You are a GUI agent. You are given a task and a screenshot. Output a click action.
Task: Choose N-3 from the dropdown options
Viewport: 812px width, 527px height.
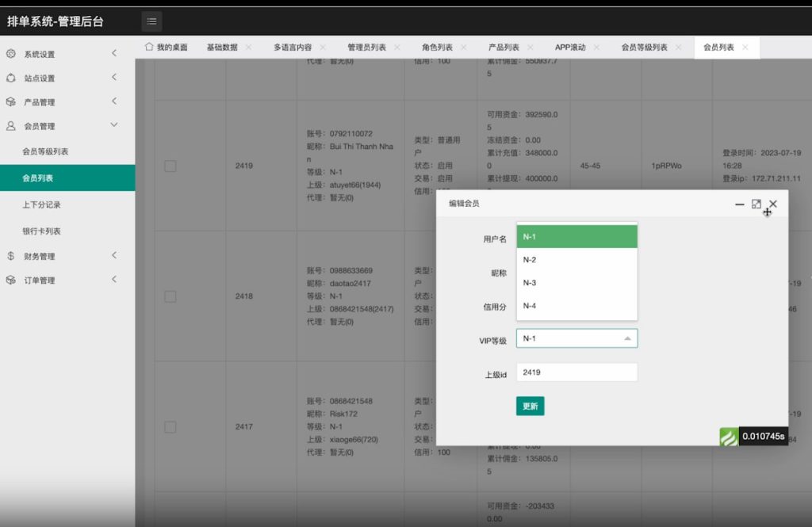click(577, 283)
